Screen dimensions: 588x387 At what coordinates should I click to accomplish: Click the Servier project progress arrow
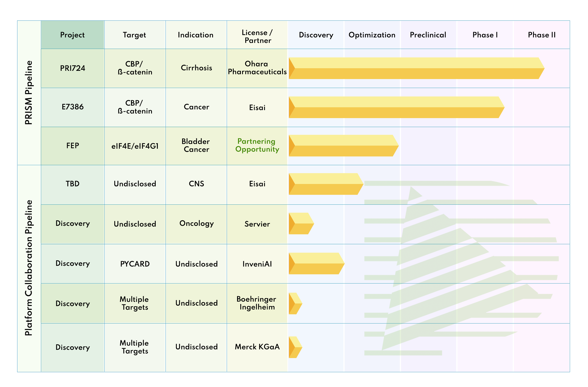[302, 223]
